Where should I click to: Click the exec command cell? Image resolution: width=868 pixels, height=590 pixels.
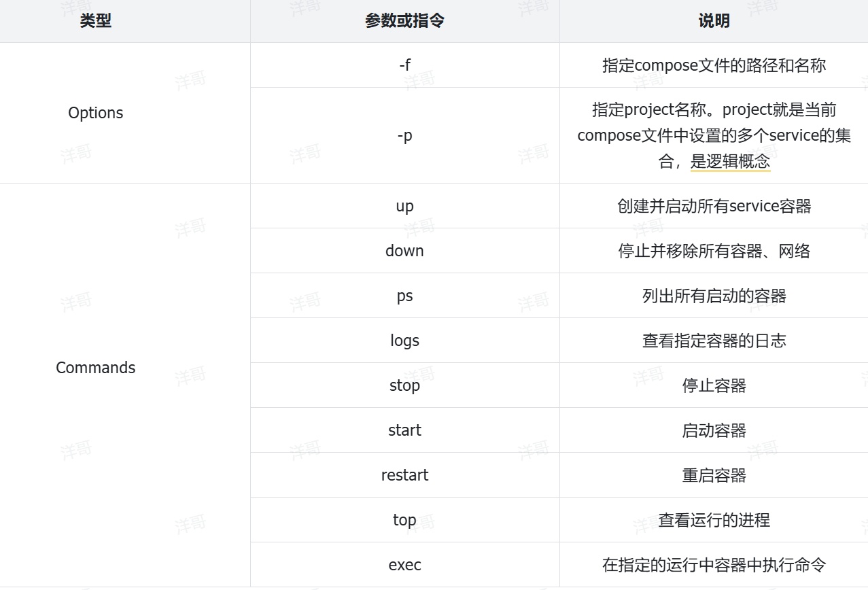click(404, 565)
